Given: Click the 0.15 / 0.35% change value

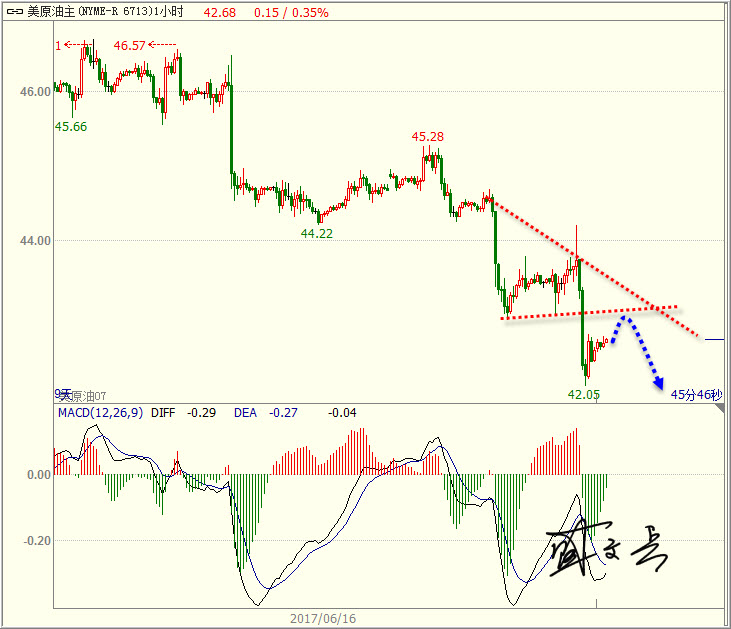Looking at the screenshot, I should [x=291, y=12].
